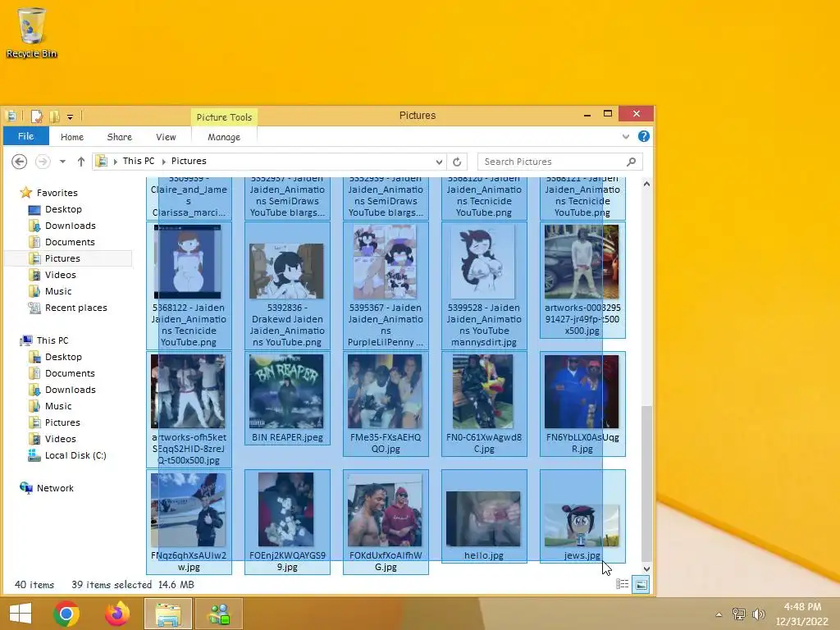Image resolution: width=840 pixels, height=630 pixels.
Task: Click the vertical scrollbar thumb
Action: (x=646, y=484)
